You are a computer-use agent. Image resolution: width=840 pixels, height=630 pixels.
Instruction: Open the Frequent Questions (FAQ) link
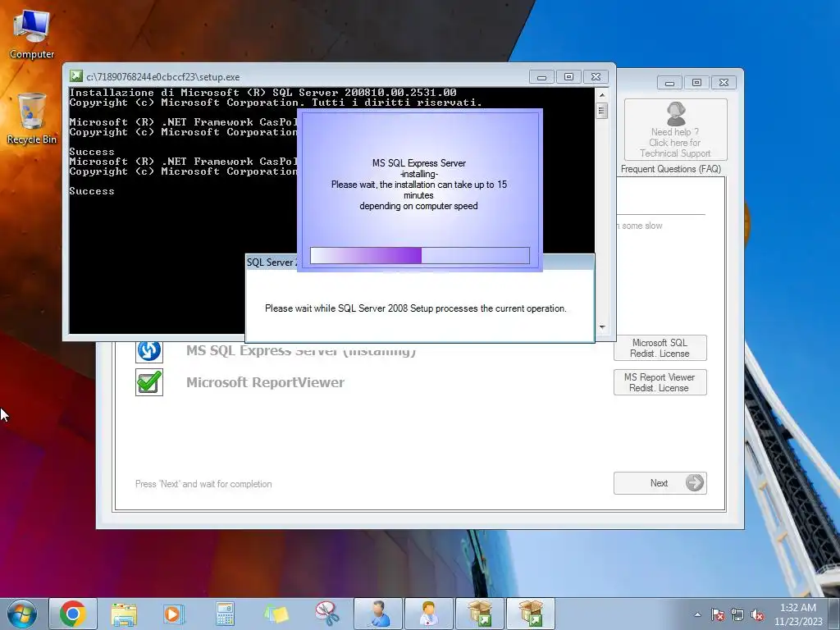tap(671, 169)
